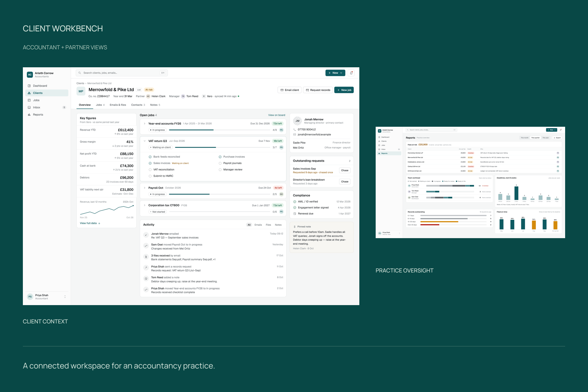This screenshot has width=588, height=392.
Task: Check Payroll journals checklist item
Action: [x=220, y=163]
